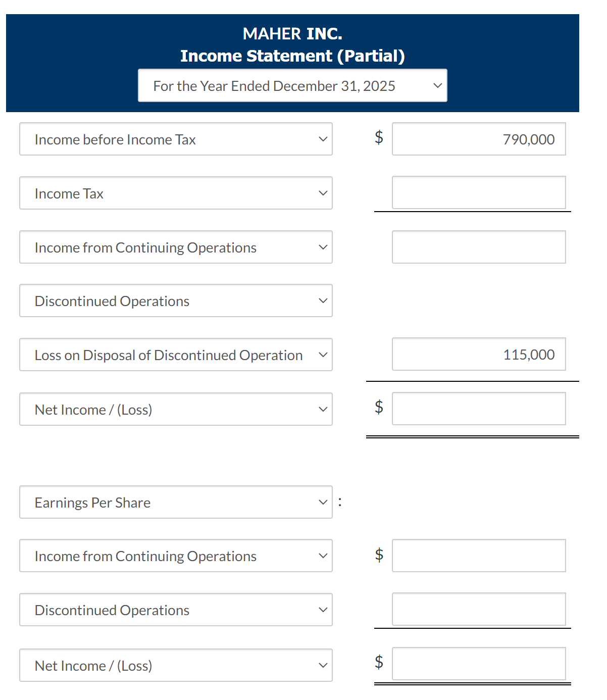Open the Discontinued Operations account selector

[323, 301]
